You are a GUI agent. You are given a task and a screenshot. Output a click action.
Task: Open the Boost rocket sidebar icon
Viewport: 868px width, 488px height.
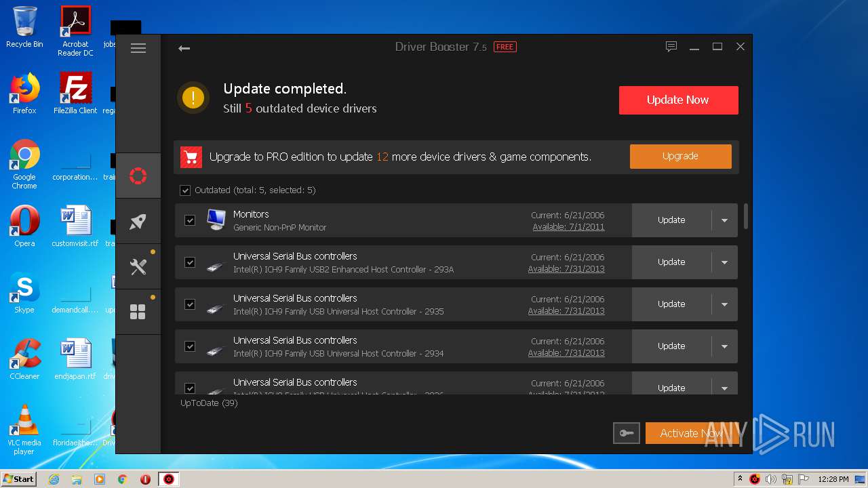click(138, 222)
